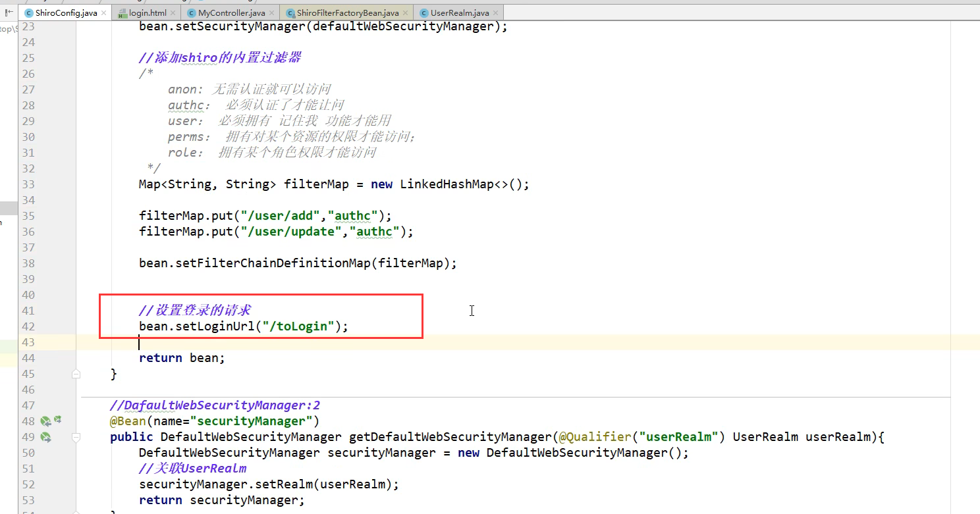Click line number 44 in the gutter
The image size is (980, 514).
coord(28,358)
